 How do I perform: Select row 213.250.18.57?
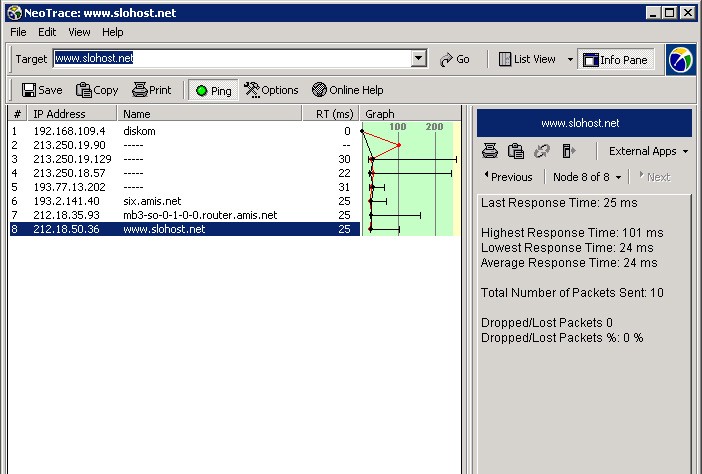[x=184, y=173]
